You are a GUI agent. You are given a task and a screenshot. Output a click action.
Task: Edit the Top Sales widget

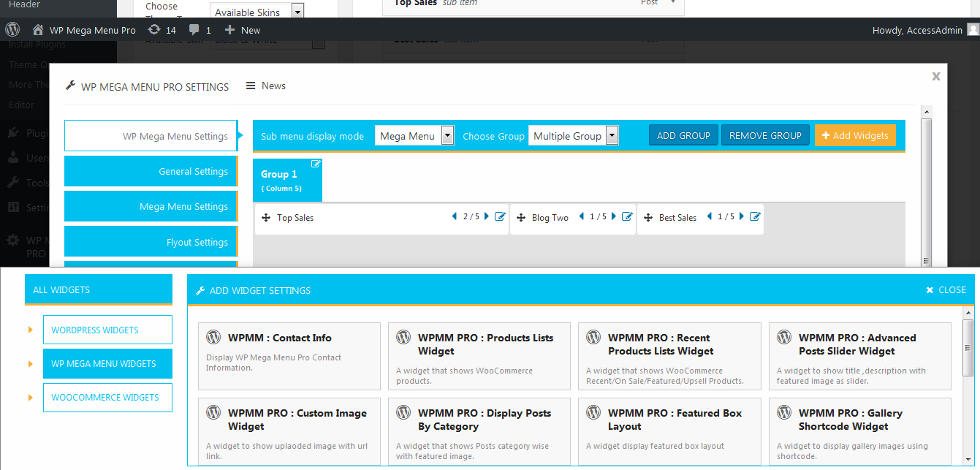click(500, 216)
